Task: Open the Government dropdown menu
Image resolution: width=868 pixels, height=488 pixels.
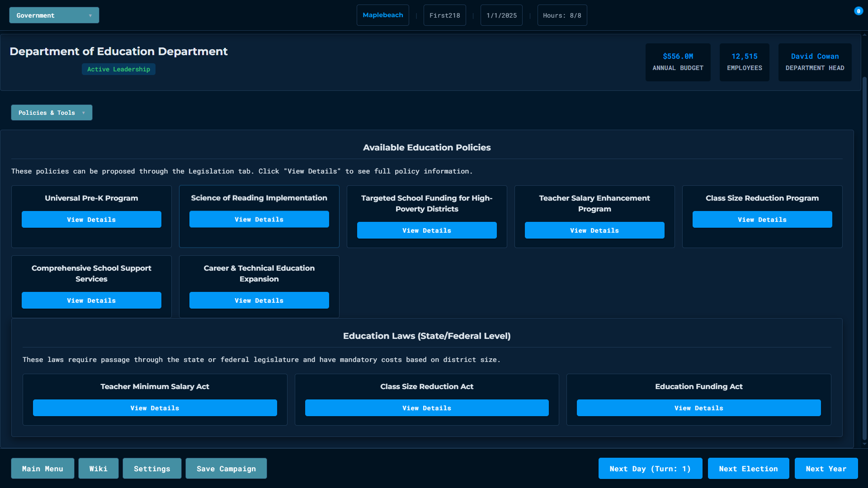Action: 54,15
